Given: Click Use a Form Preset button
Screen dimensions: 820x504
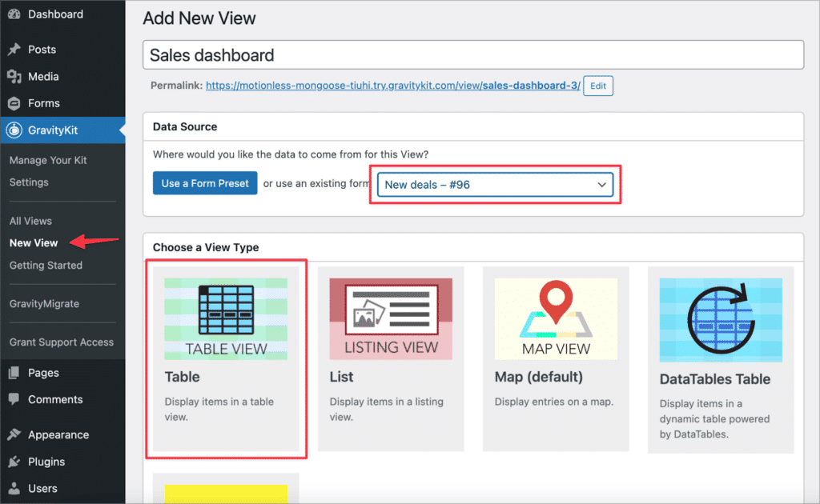Looking at the screenshot, I should [205, 182].
